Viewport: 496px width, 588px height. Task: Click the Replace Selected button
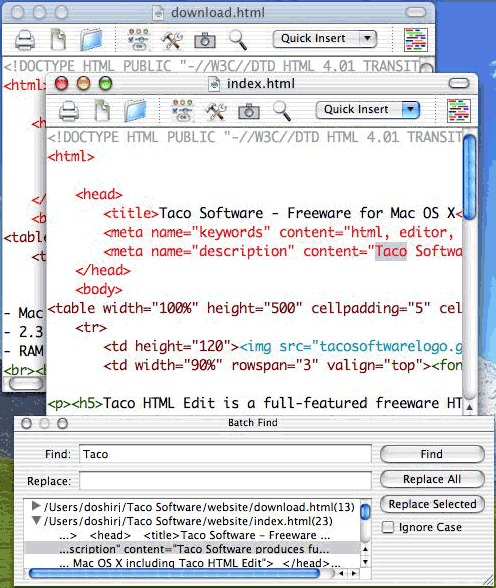click(x=432, y=504)
